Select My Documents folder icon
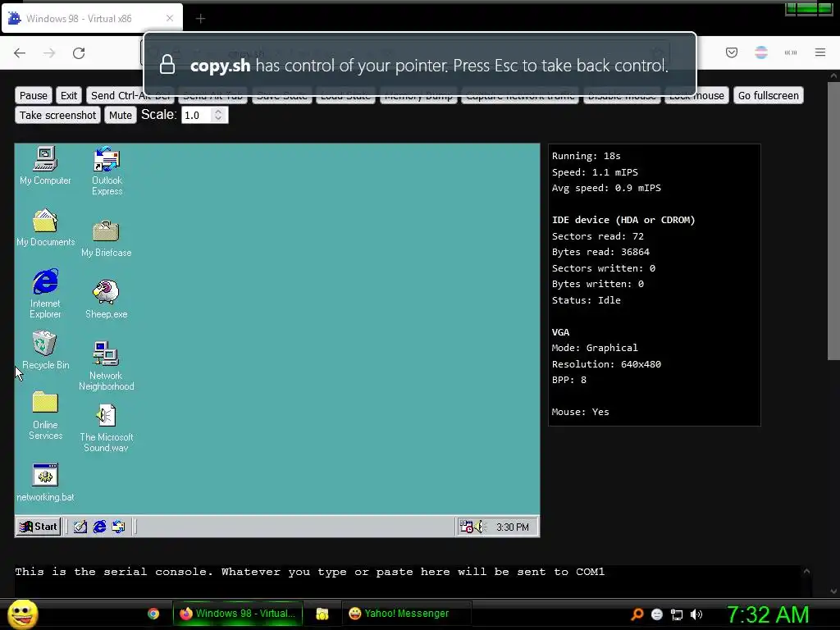Screen dimensions: 840x630 [46, 227]
